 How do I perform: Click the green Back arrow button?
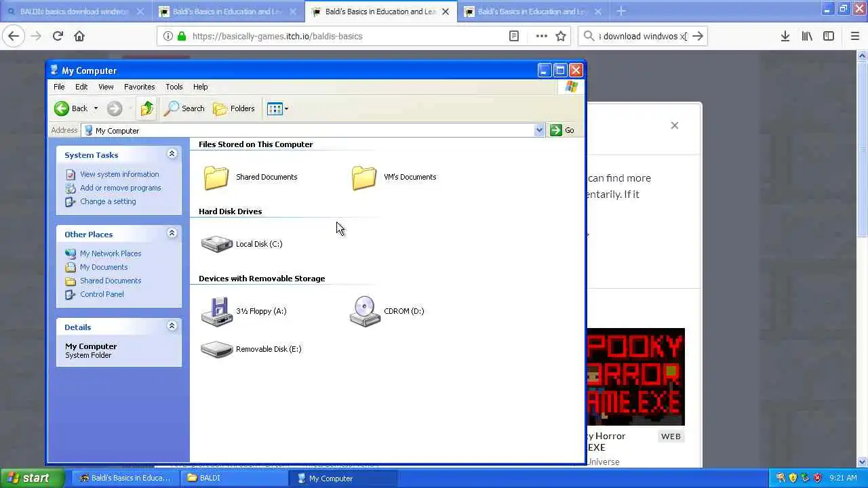pyautogui.click(x=62, y=108)
